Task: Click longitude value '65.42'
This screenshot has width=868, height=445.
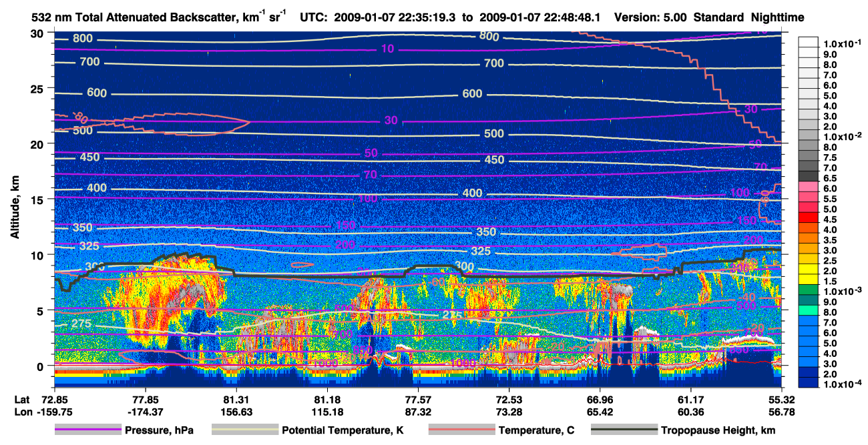Action: click(x=600, y=412)
